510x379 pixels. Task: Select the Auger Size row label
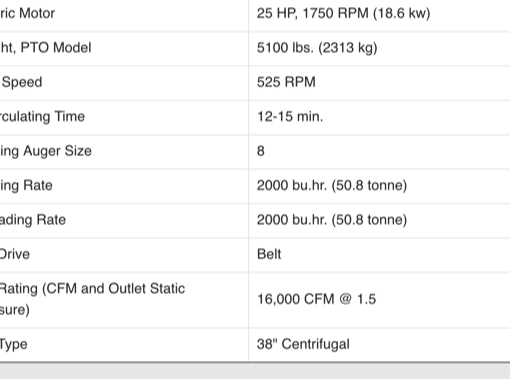pos(46,151)
